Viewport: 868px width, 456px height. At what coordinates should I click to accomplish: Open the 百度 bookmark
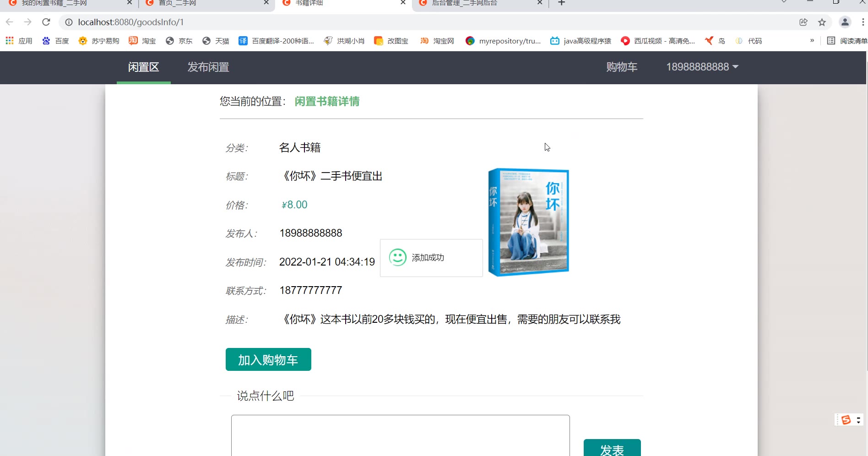(55, 41)
